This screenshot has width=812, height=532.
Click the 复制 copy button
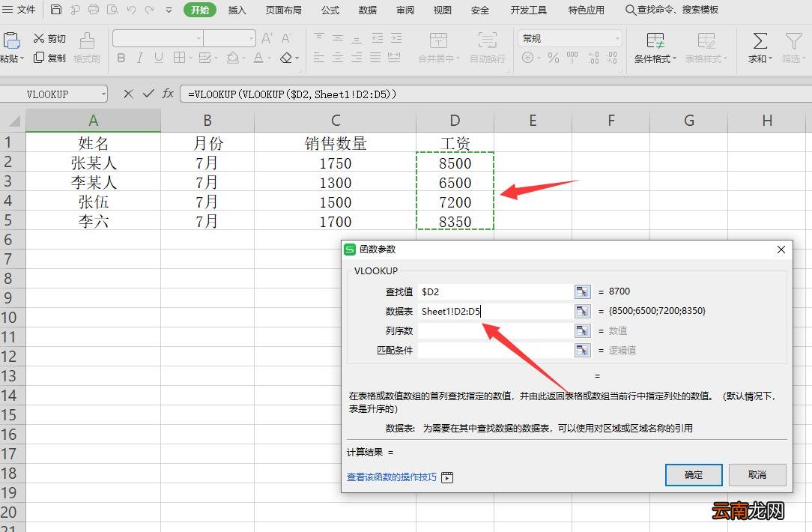[49, 58]
